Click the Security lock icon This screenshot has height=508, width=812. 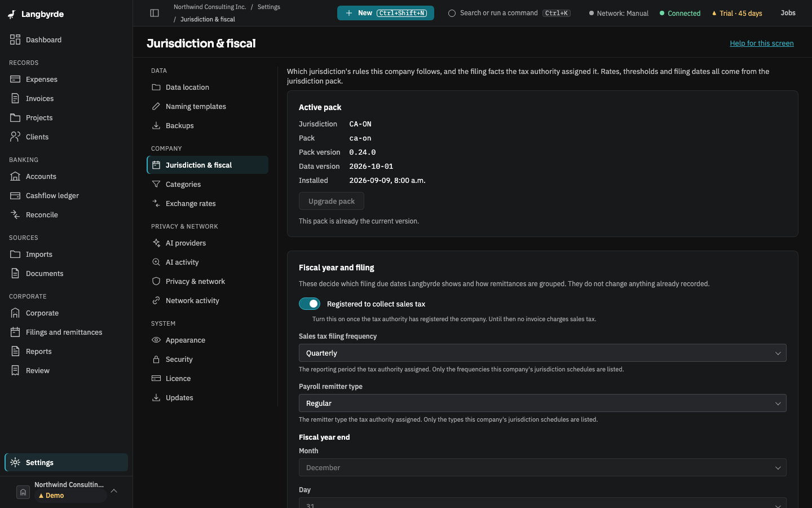click(156, 359)
